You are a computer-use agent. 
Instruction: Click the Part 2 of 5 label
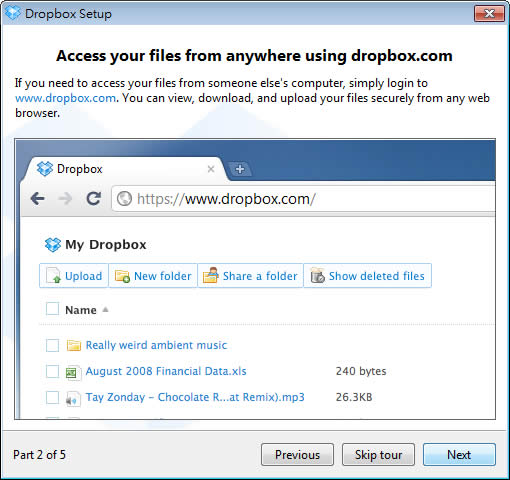click(39, 455)
